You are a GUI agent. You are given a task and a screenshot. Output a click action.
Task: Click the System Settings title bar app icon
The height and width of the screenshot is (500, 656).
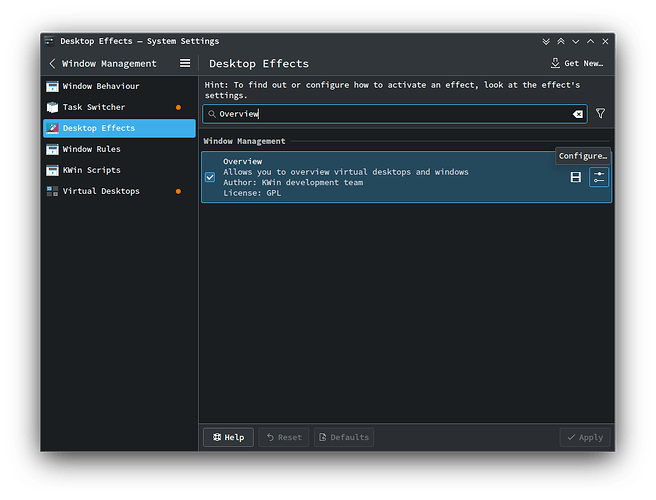(49, 41)
